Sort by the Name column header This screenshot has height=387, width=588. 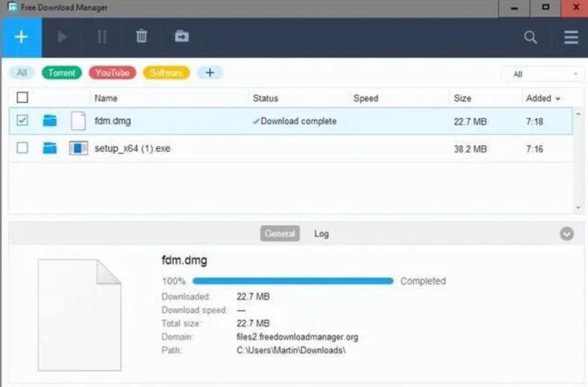106,98
